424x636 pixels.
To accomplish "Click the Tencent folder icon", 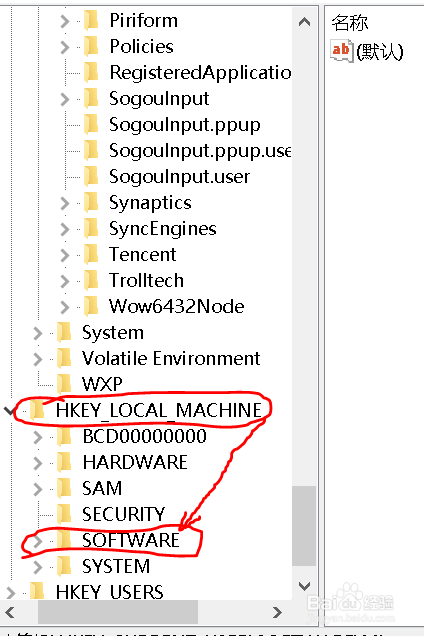I will [91, 254].
